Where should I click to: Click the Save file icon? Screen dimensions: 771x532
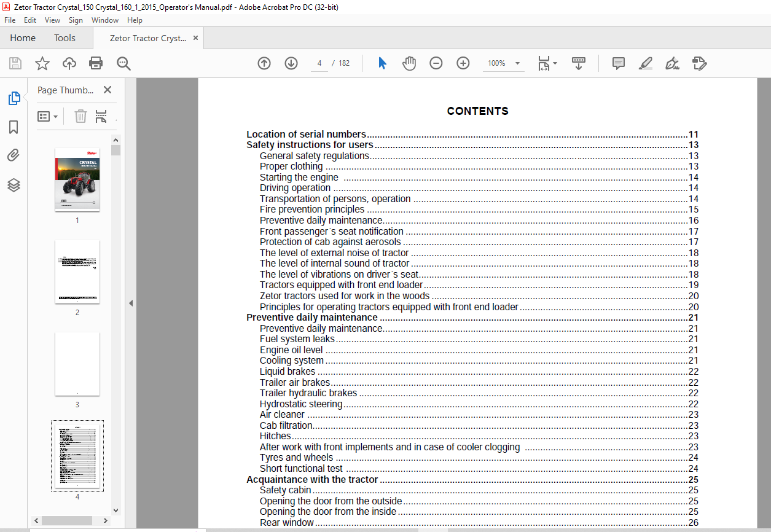click(x=15, y=63)
